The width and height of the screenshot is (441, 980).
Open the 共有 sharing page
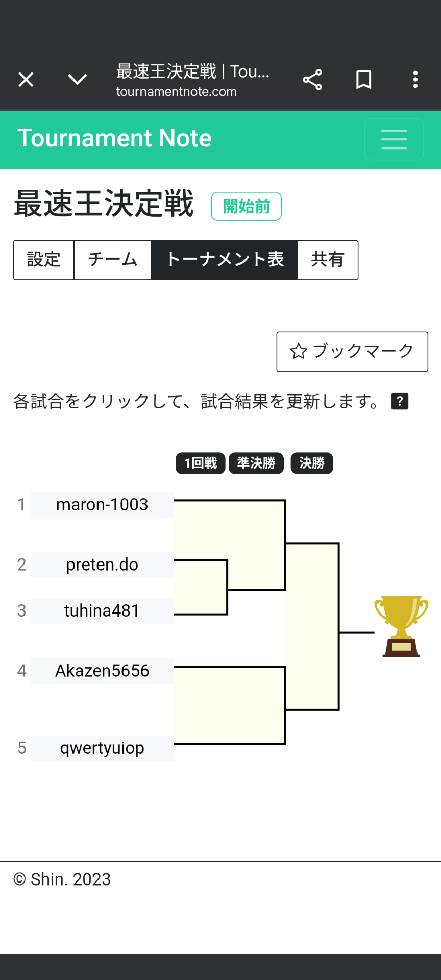click(328, 260)
